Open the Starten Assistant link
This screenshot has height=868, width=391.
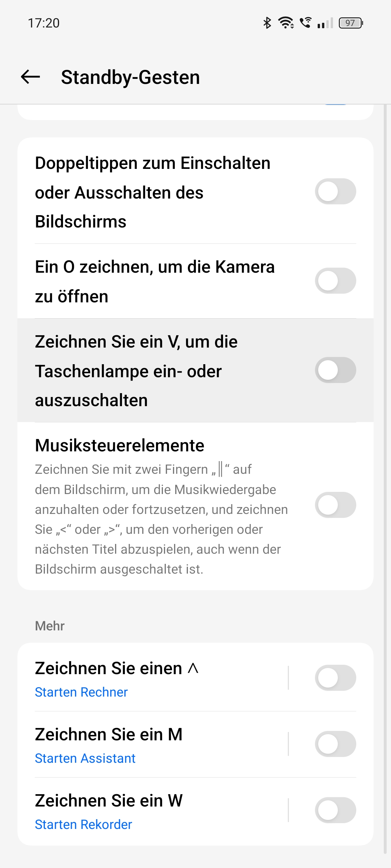coord(85,758)
